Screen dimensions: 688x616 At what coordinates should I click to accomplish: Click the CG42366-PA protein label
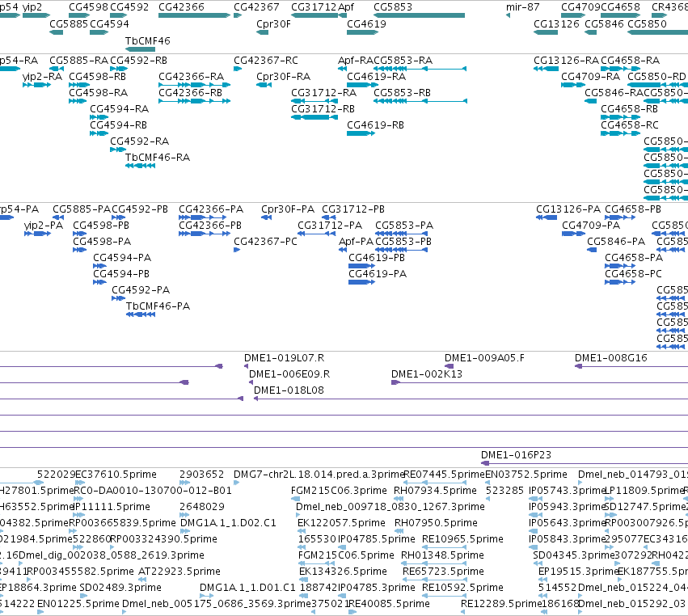[211, 209]
